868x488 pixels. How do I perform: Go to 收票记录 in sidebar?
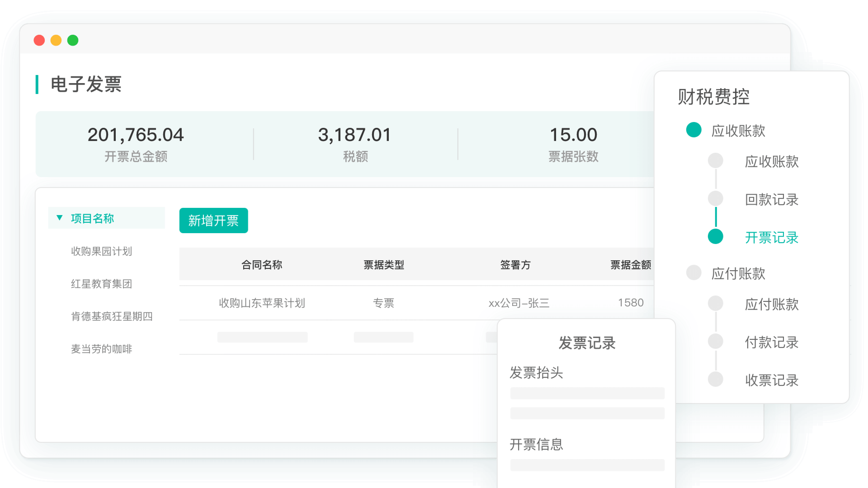[771, 380]
